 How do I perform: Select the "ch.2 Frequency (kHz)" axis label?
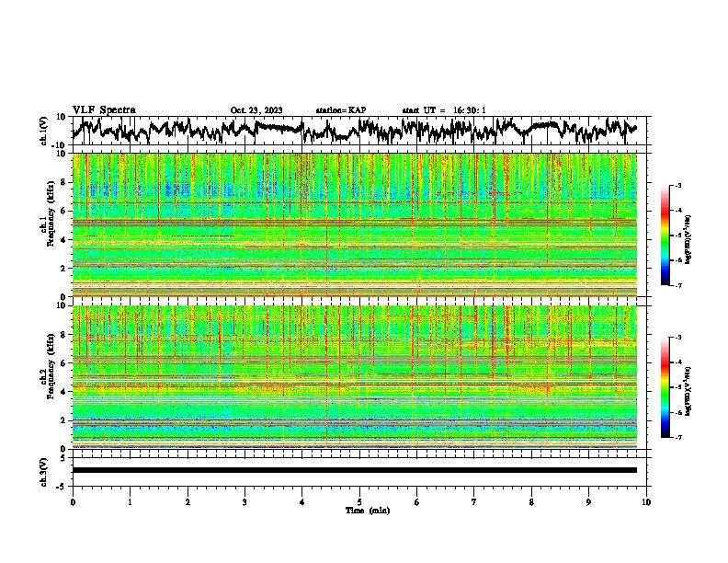tap(48, 366)
